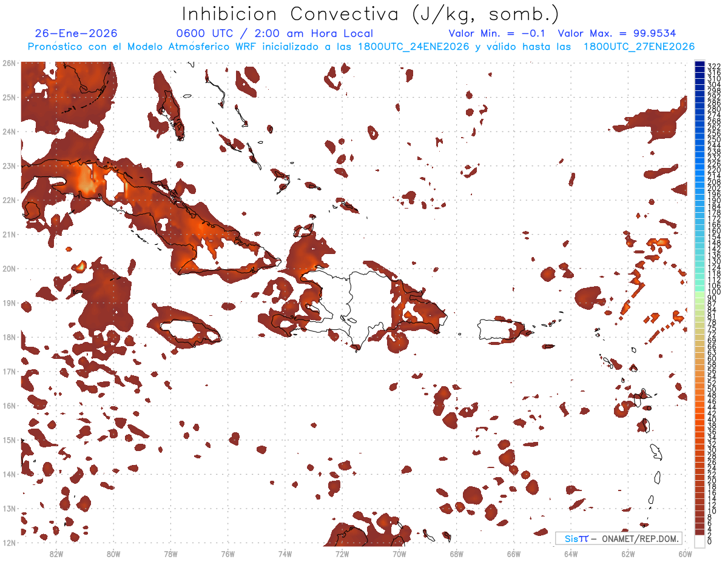Click the 14N latitude label
The width and height of the screenshot is (728, 562).
[9, 474]
